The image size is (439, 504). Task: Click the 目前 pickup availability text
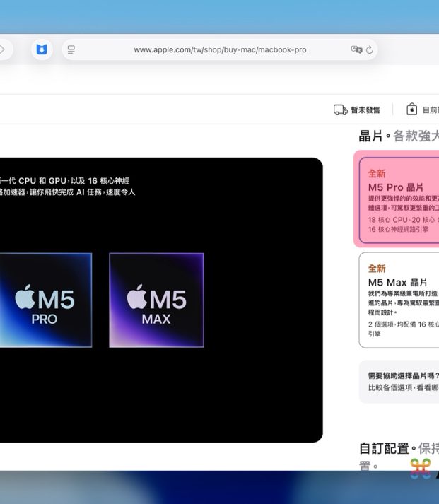coord(430,110)
